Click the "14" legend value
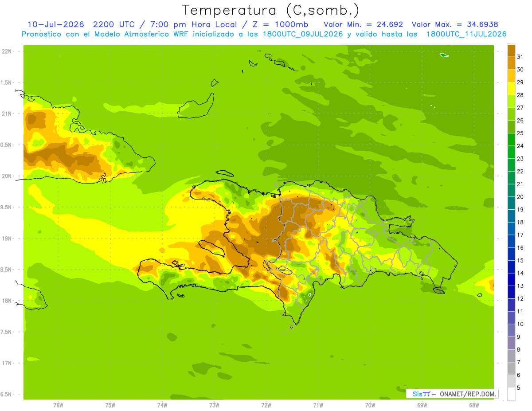This screenshot has height=411, width=532. (520, 273)
